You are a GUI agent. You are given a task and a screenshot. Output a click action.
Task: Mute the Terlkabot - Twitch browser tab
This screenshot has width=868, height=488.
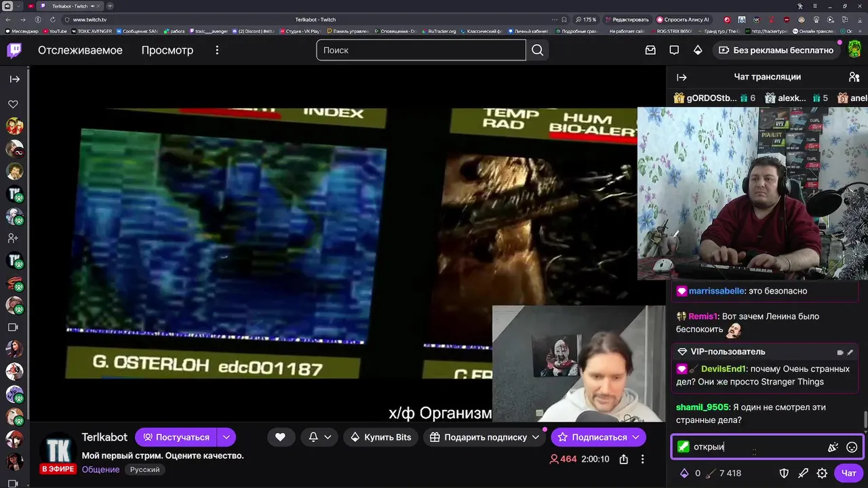(x=92, y=6)
